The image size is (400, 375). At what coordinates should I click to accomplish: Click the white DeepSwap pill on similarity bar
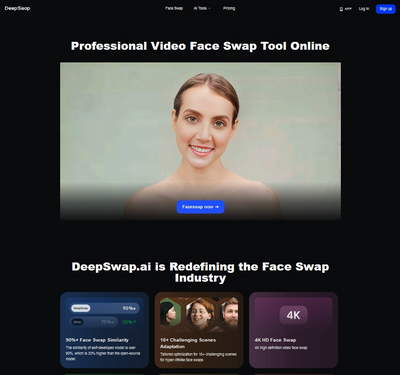tap(81, 308)
